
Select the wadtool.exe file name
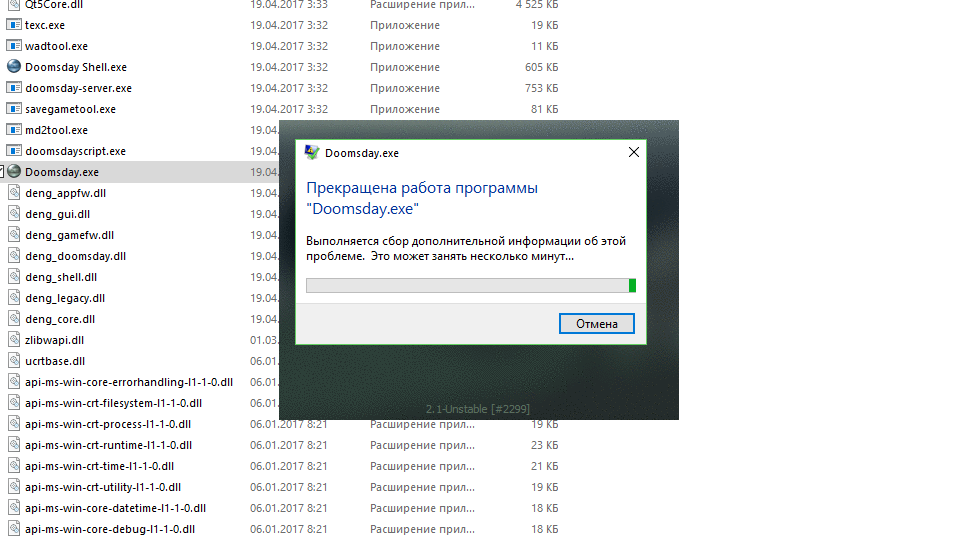(x=56, y=46)
